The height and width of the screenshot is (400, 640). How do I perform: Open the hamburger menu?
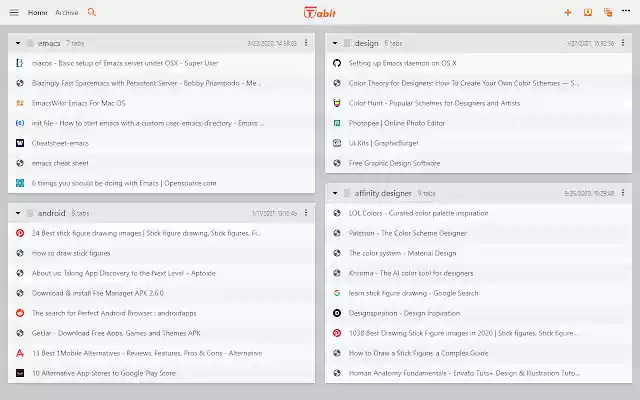[x=14, y=12]
